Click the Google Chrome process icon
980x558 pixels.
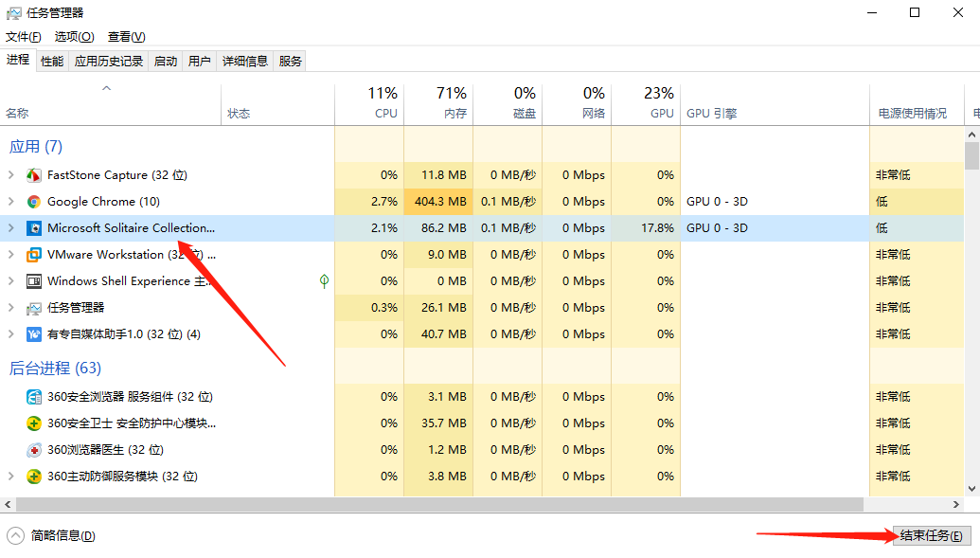[34, 202]
